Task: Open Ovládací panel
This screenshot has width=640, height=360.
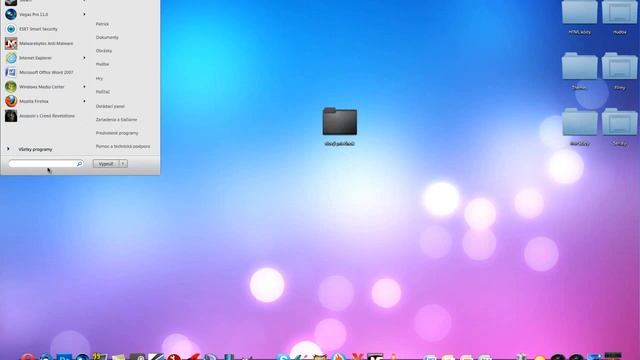Action: tap(110, 106)
